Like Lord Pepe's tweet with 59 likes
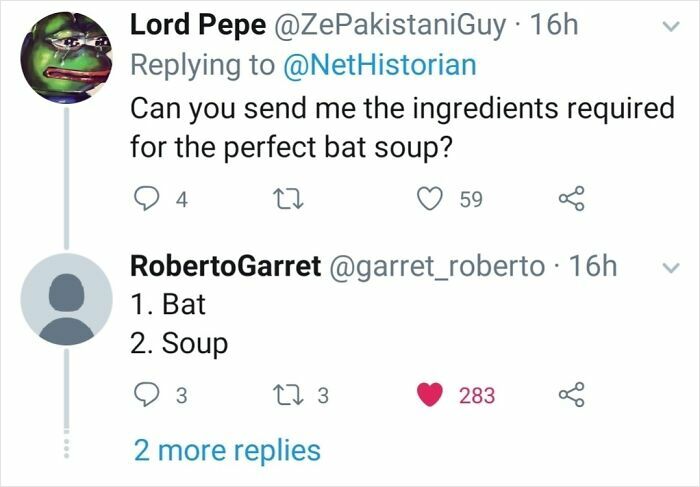700x487 pixels. (433, 200)
